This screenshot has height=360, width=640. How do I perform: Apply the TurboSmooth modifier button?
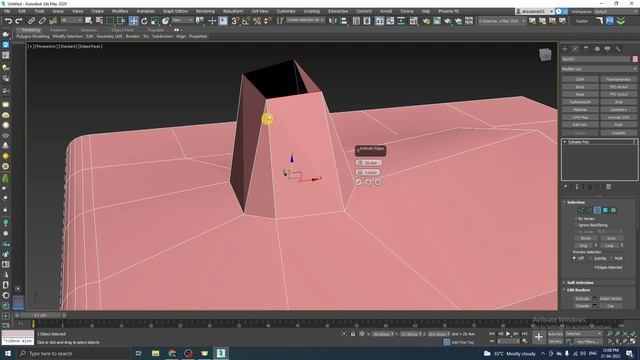[x=580, y=102]
